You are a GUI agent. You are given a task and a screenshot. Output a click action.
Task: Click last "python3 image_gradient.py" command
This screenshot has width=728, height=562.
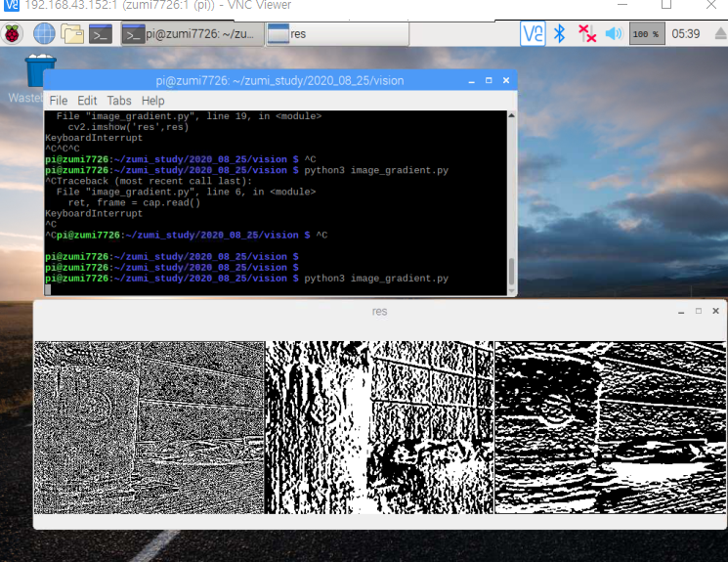coord(376,279)
